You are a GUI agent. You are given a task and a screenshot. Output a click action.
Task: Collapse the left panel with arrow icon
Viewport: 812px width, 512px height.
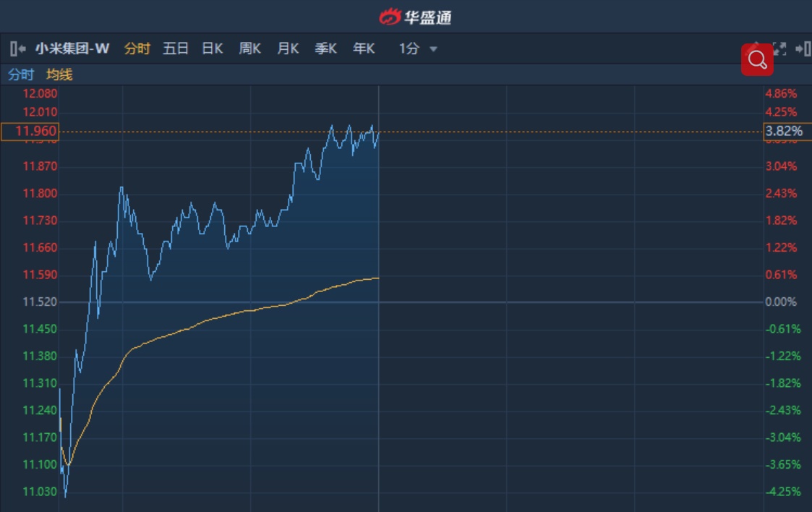coord(18,49)
